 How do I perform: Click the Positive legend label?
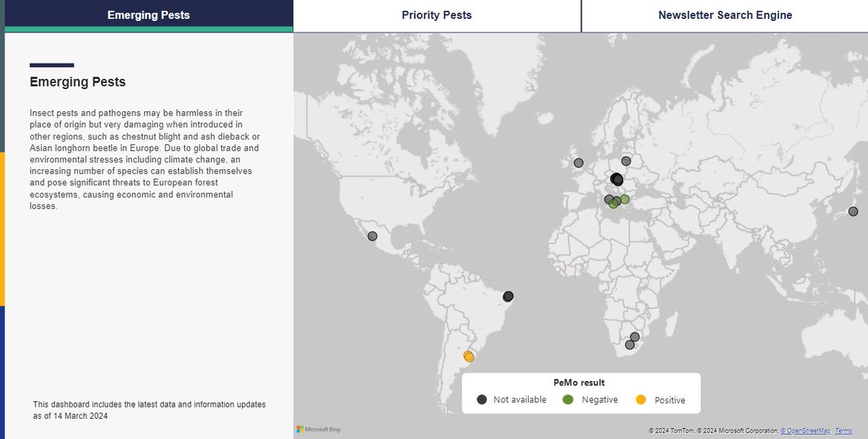[670, 400]
